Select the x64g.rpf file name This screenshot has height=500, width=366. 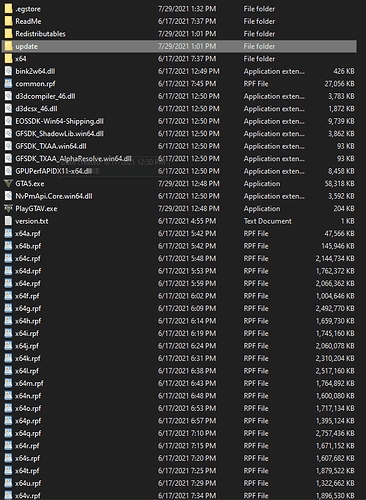tap(28, 309)
